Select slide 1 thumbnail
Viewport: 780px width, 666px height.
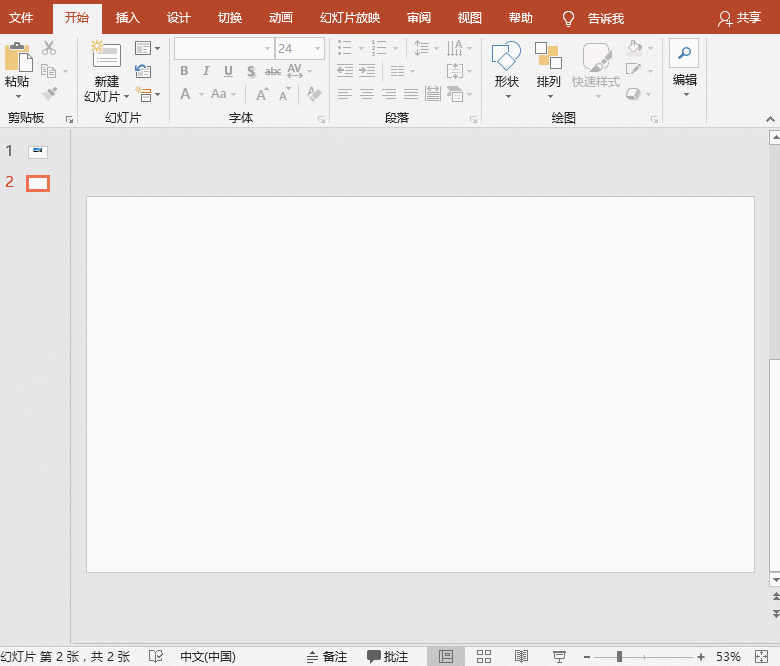pyautogui.click(x=38, y=152)
